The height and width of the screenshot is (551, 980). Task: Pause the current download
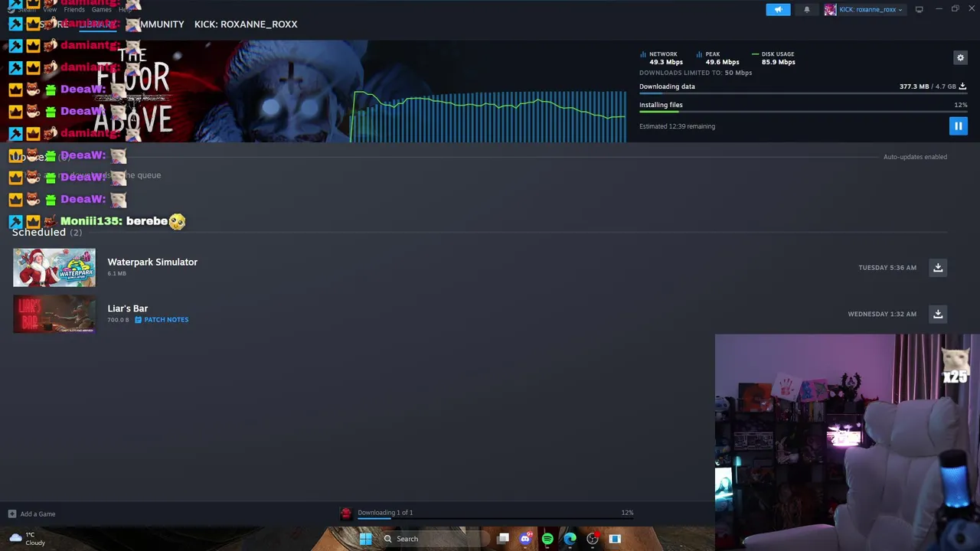(x=958, y=126)
